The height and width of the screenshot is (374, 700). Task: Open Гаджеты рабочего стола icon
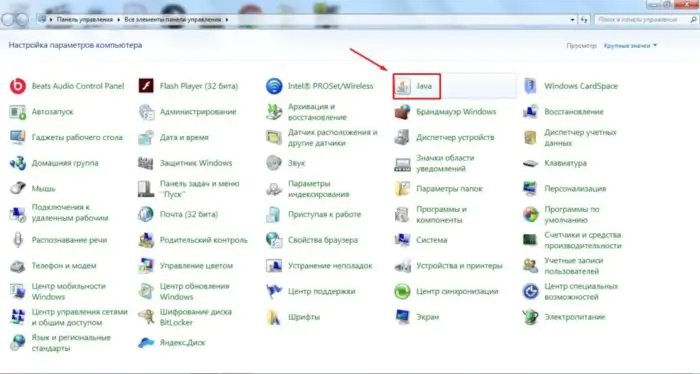18,137
